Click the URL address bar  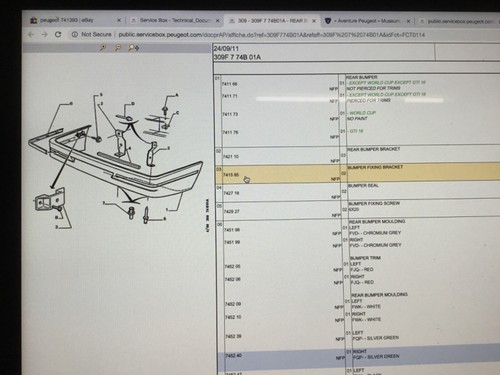[272, 35]
